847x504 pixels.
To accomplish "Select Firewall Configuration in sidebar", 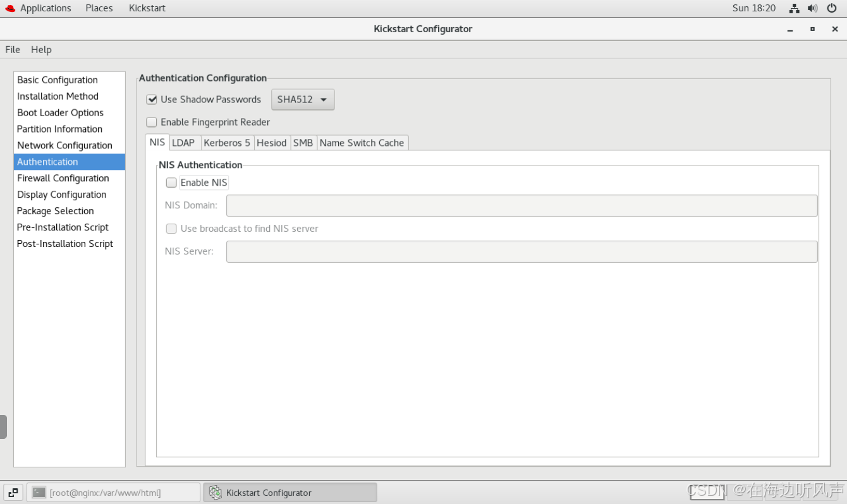I will (x=70, y=178).
